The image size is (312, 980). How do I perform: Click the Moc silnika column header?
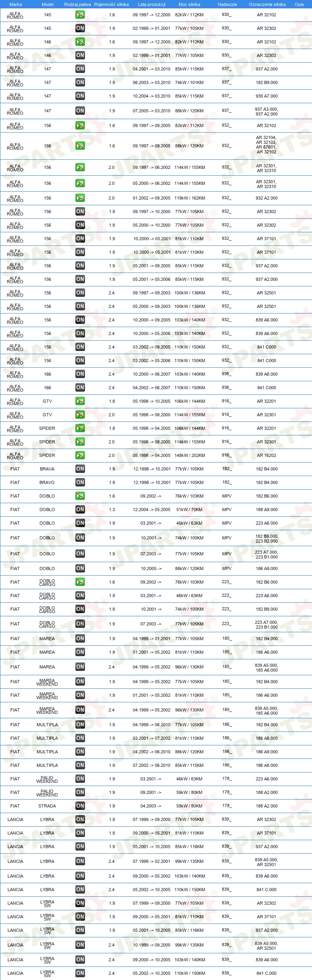pos(190,4)
